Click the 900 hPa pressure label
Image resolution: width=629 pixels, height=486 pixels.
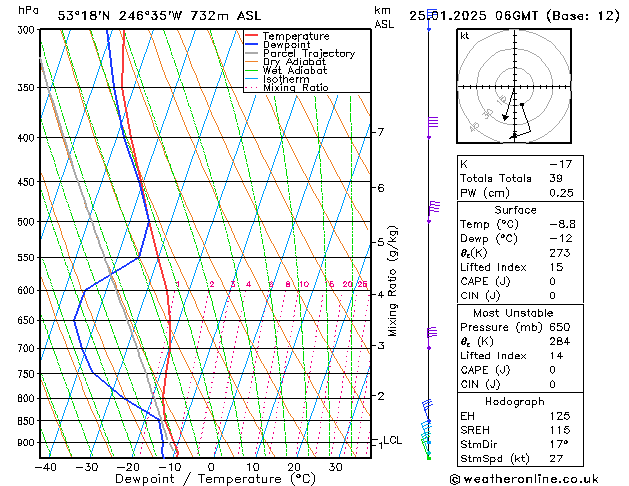click(28, 443)
